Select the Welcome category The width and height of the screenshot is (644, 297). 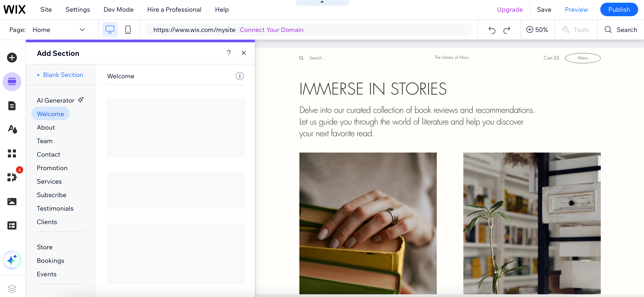50,114
